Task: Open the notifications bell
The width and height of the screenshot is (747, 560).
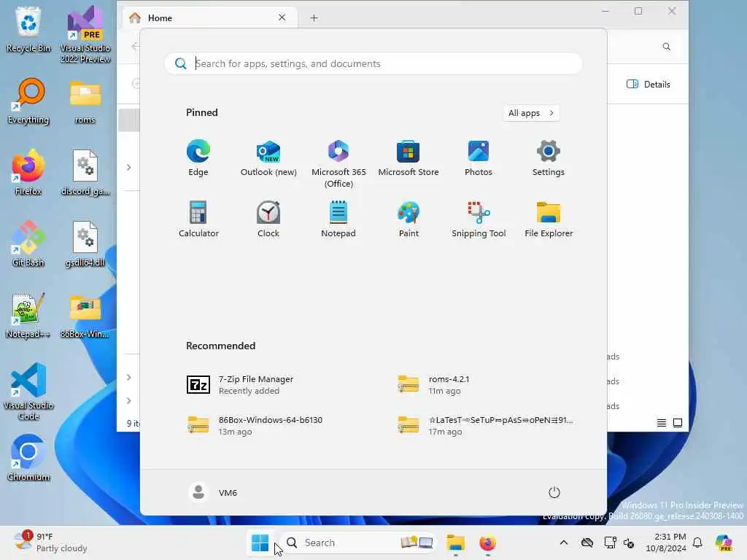Action: (x=697, y=542)
